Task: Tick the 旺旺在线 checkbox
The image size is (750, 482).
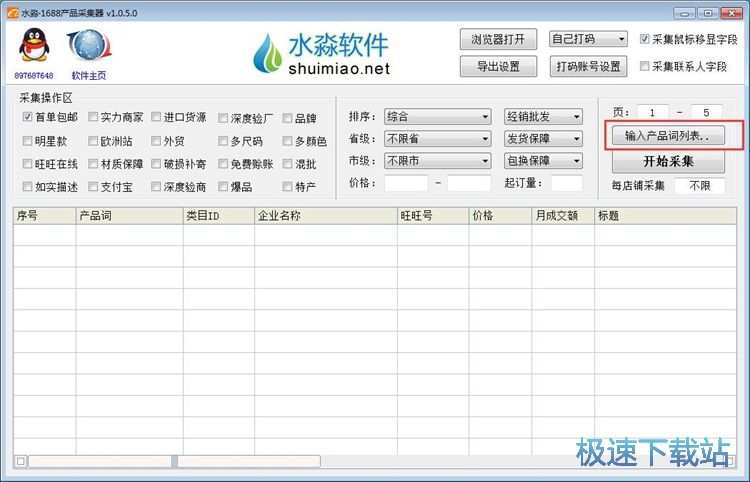Action: (28, 164)
